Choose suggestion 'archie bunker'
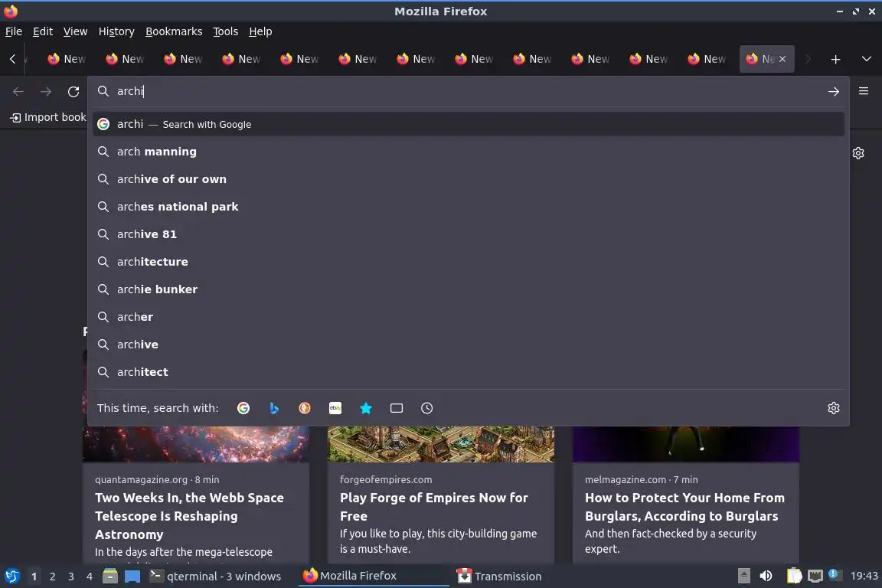The height and width of the screenshot is (588, 882). tap(468, 289)
